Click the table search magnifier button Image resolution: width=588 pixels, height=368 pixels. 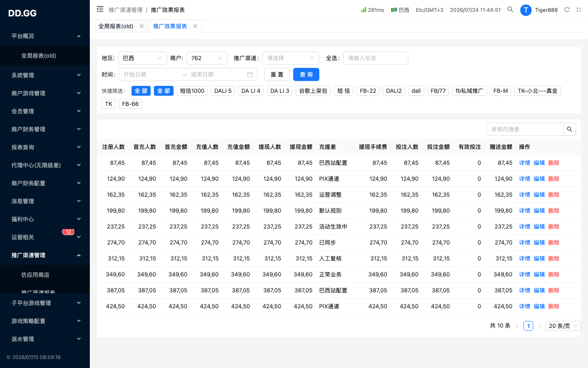(570, 129)
